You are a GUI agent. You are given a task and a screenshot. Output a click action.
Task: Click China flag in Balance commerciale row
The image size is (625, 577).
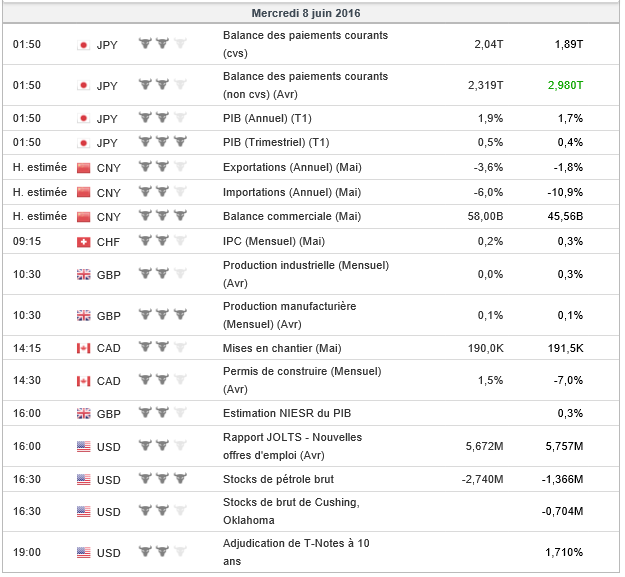pos(84,216)
